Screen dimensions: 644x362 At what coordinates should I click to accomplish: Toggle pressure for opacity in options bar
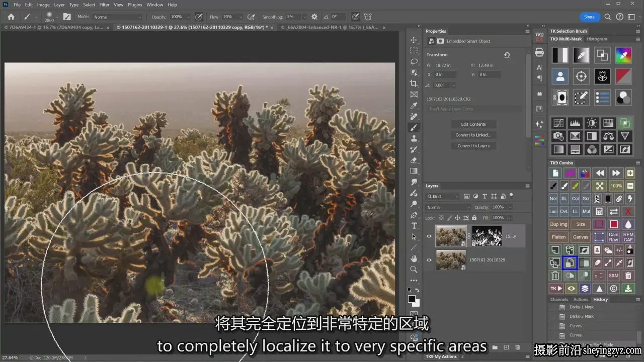tap(199, 17)
